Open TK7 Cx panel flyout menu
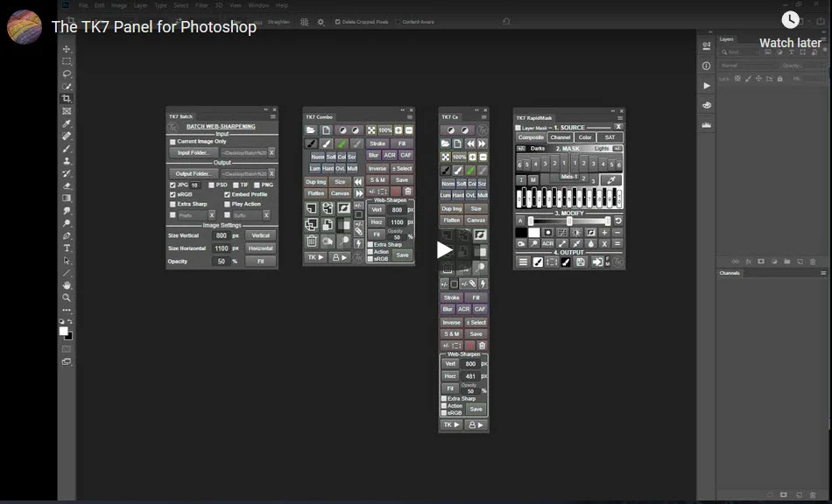This screenshot has height=504, width=832. [x=484, y=117]
